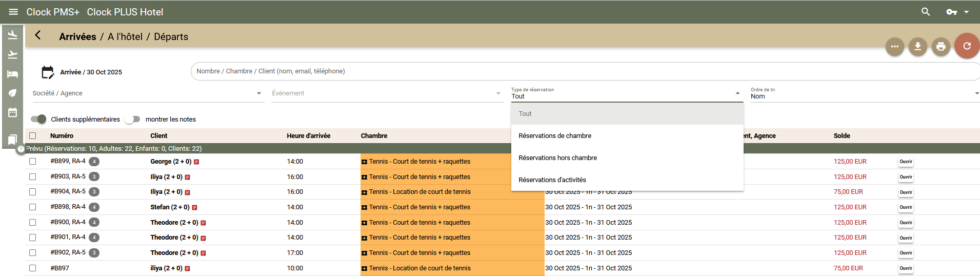Click Ouvrir for reservation #B899
980x276 pixels.
pos(906,162)
